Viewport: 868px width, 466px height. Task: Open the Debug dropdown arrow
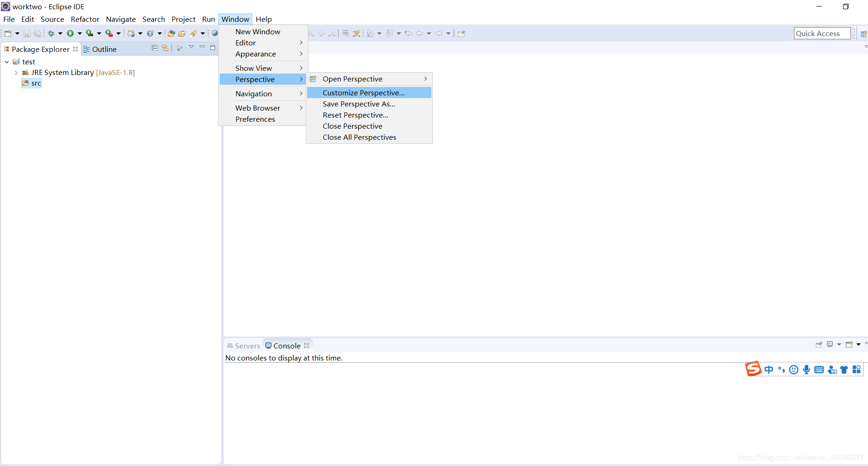click(60, 33)
